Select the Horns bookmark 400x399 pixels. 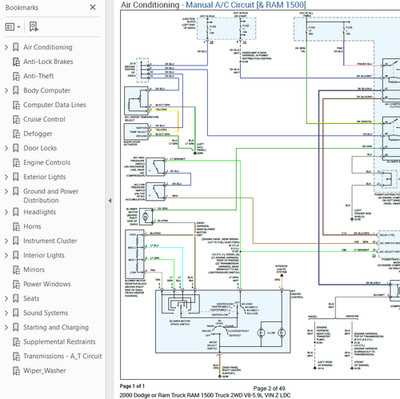(x=32, y=227)
